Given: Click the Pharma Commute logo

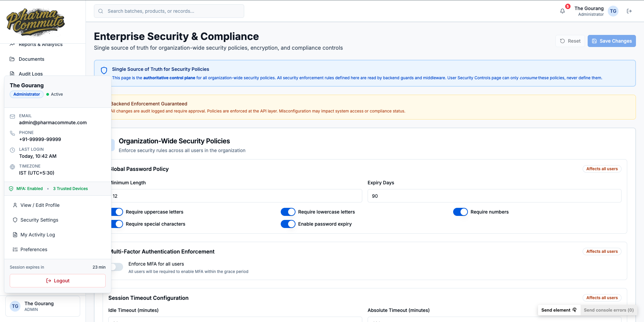Looking at the screenshot, I should tap(36, 22).
